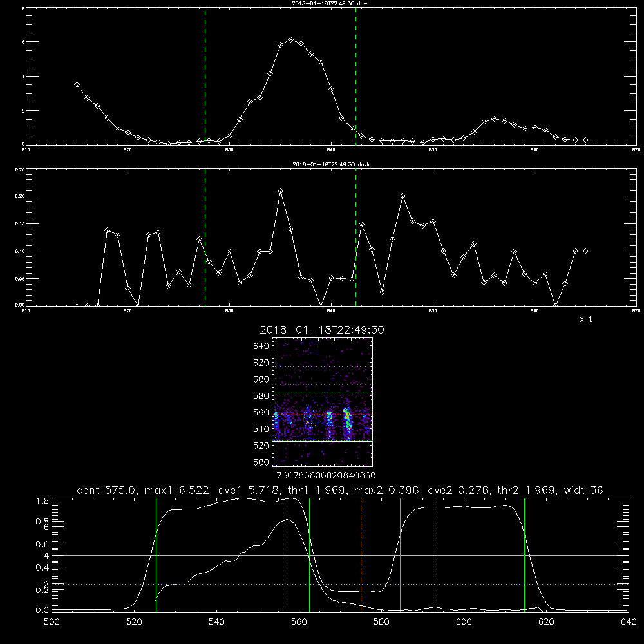This screenshot has height=644, width=644.
Task: Select the 'widt 36' value
Action: [x=583, y=490]
